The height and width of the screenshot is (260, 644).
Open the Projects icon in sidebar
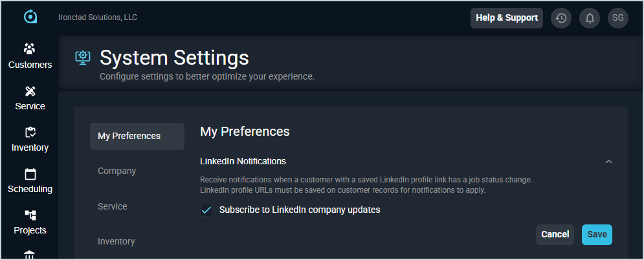[30, 215]
